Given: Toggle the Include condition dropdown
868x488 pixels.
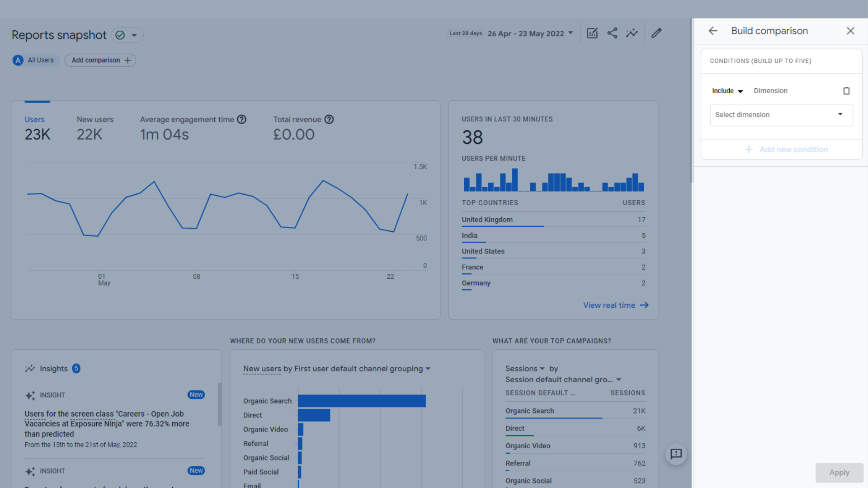Looking at the screenshot, I should (x=727, y=91).
